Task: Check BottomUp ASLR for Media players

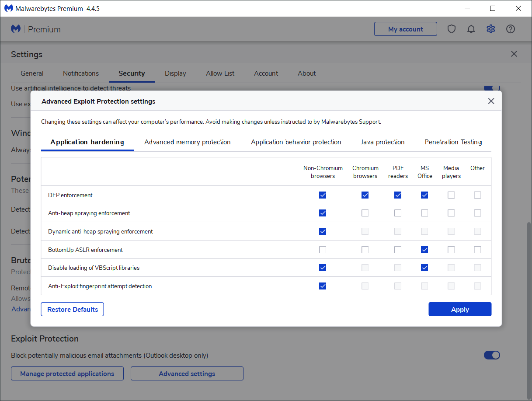Action: (x=451, y=250)
